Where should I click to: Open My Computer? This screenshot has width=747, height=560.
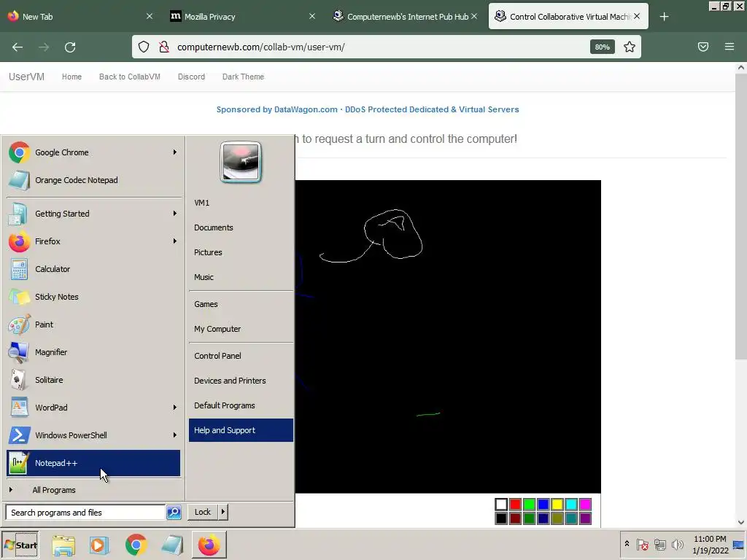click(x=241, y=329)
